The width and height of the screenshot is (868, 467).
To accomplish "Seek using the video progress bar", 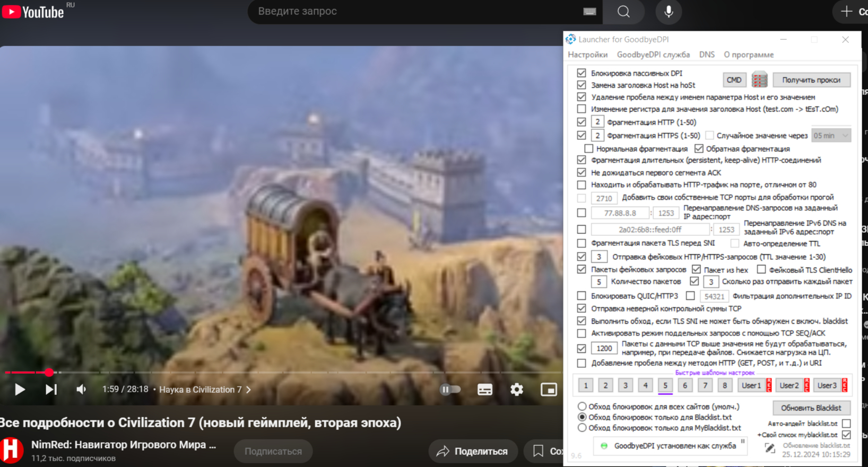I will tap(283, 373).
